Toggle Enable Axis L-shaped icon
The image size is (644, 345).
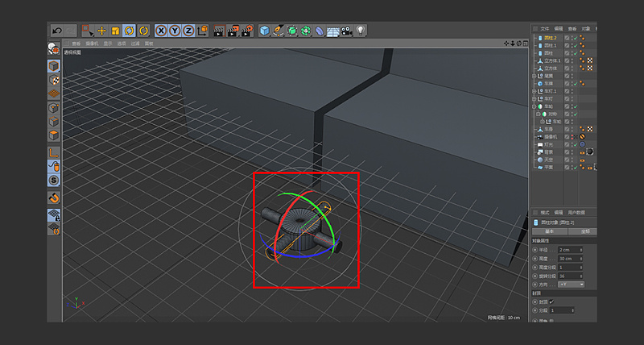click(x=54, y=153)
